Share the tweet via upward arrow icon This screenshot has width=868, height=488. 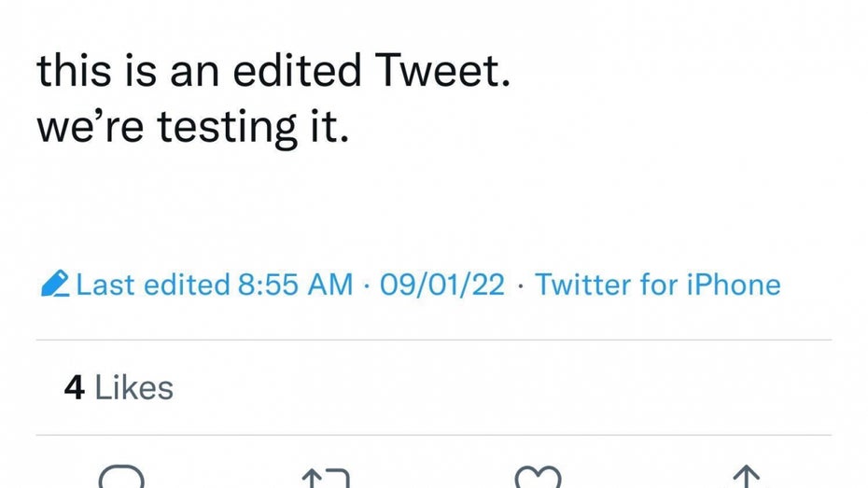[744, 479]
